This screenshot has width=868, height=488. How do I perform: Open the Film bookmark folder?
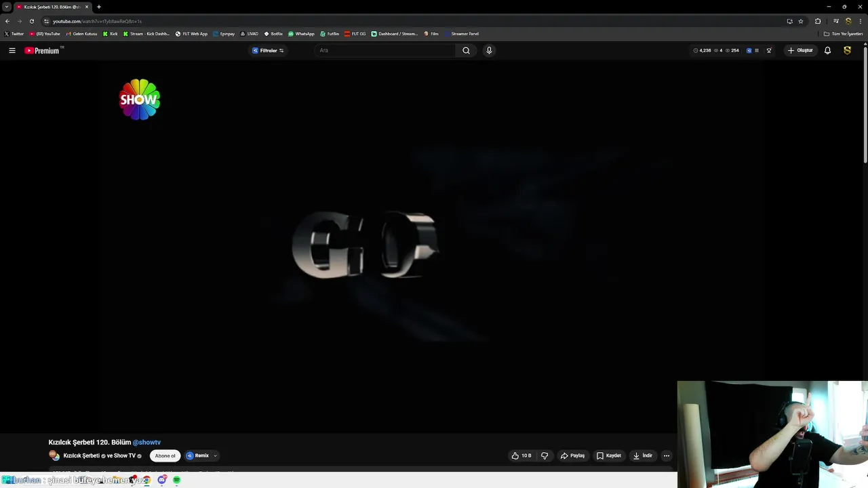click(x=431, y=34)
